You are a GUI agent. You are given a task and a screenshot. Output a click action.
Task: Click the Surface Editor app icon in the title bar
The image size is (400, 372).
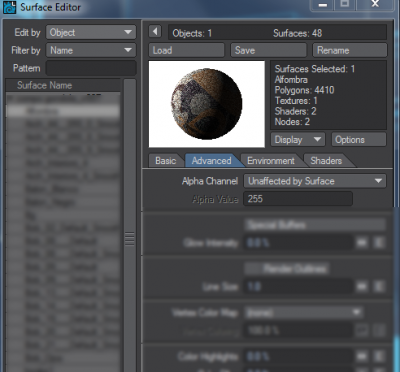pyautogui.click(x=9, y=7)
